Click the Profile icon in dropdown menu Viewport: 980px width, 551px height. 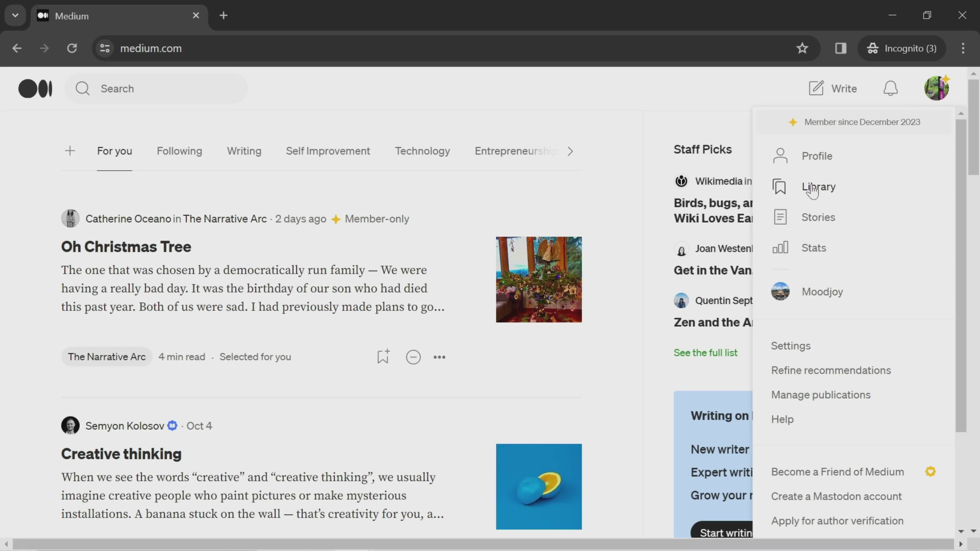[781, 155]
